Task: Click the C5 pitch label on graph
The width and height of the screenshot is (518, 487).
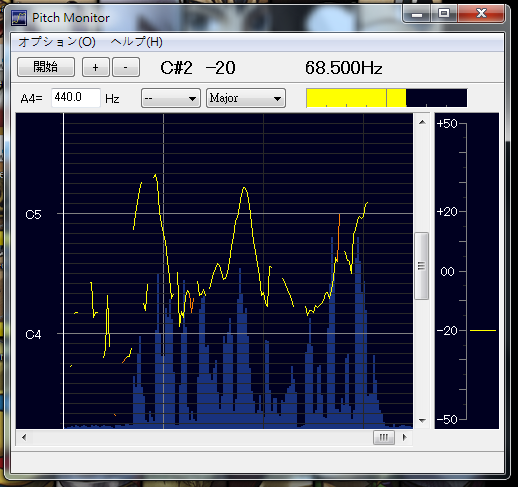Action: [x=33, y=215]
